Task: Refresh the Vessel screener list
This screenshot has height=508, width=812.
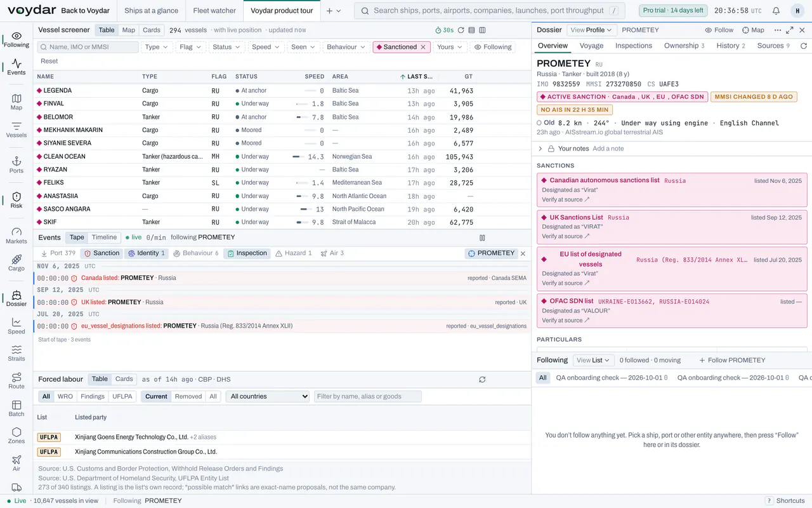Action: tap(461, 30)
